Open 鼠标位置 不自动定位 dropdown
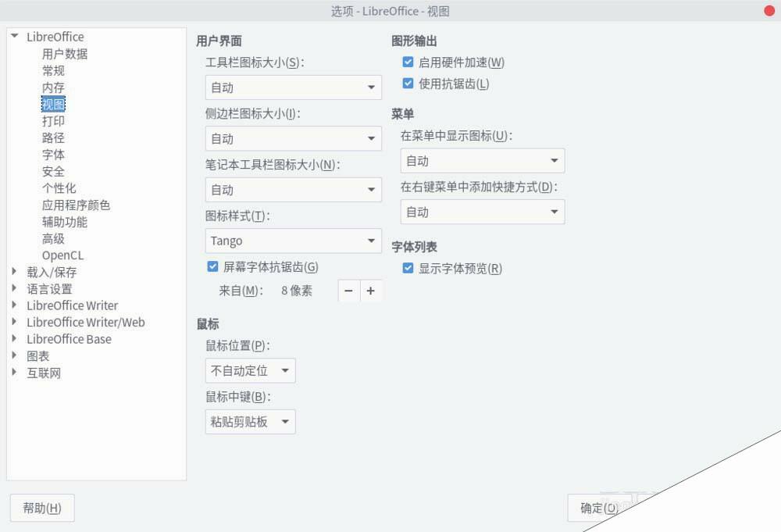 tap(250, 370)
